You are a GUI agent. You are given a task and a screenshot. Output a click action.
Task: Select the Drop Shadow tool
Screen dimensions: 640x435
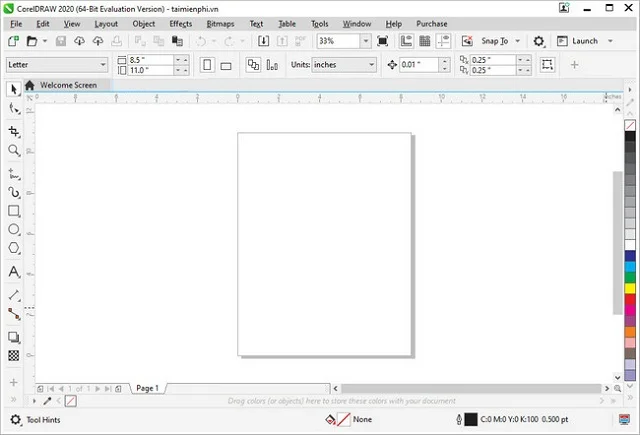(x=14, y=337)
